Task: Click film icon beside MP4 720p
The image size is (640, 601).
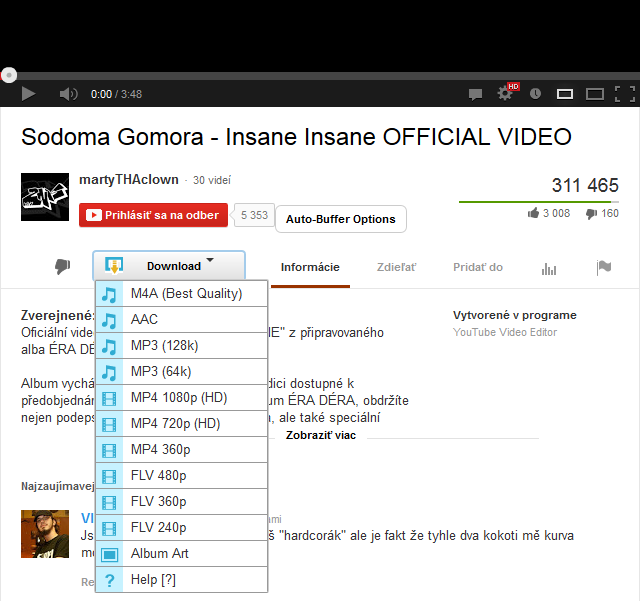Action: point(109,425)
